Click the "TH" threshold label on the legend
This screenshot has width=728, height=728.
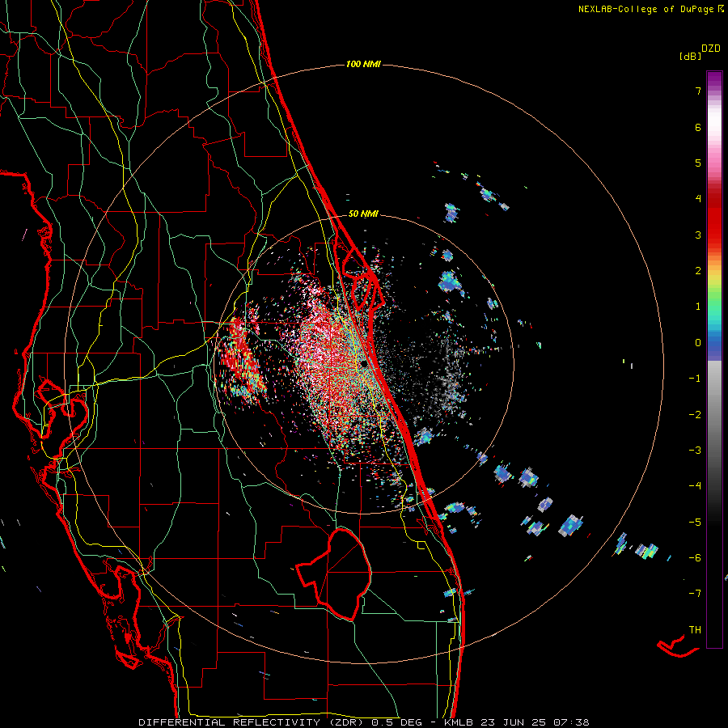pyautogui.click(x=695, y=630)
